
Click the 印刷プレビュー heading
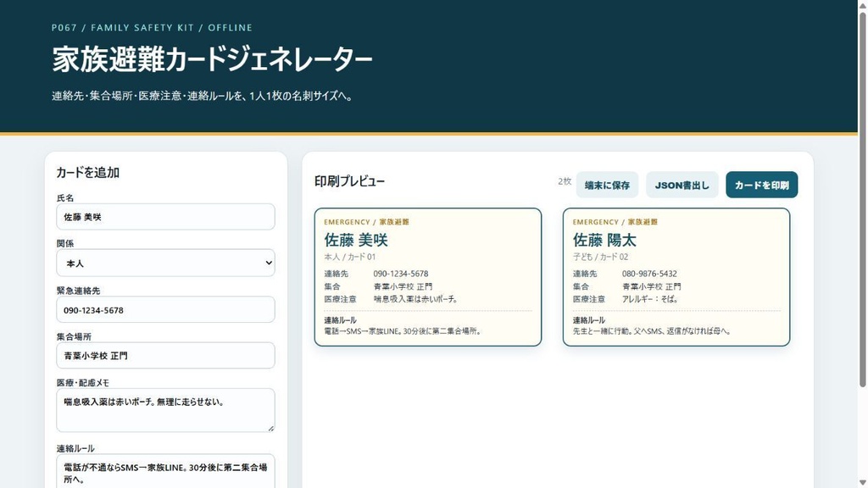[349, 181]
